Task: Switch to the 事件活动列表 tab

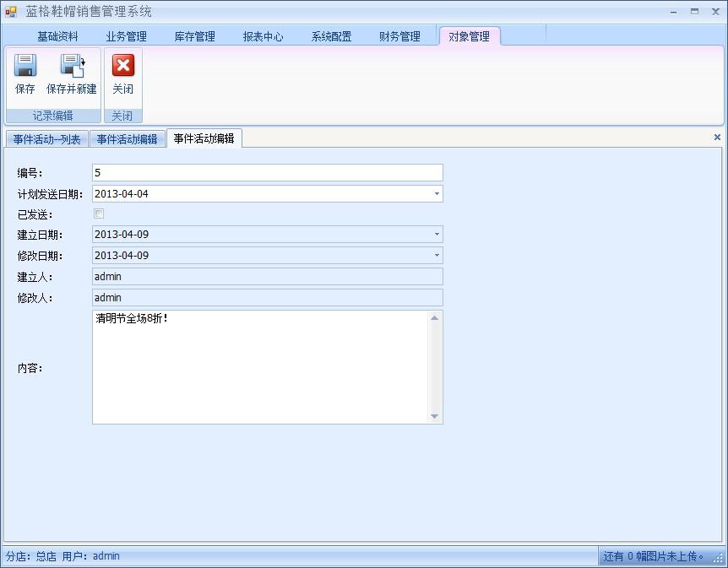Action: click(x=46, y=139)
